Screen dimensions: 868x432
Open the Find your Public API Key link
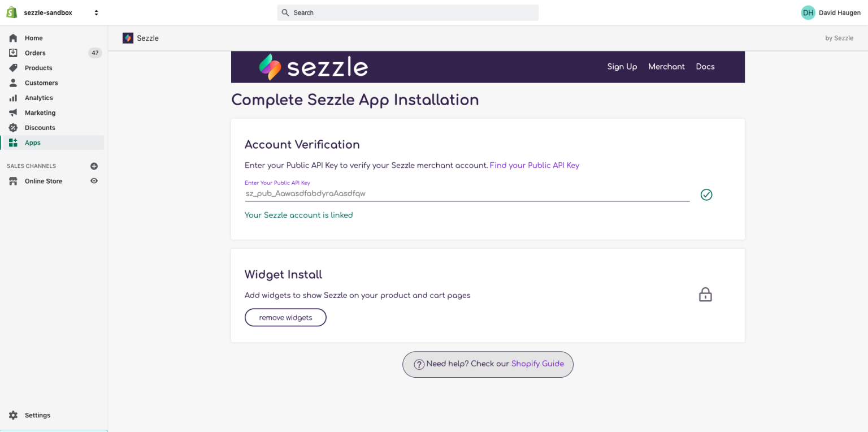534,165
